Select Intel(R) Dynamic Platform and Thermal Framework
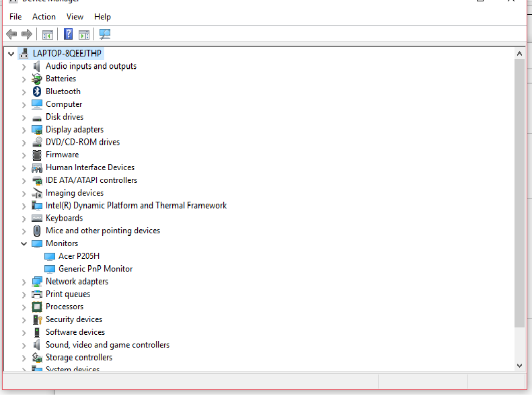Image resolution: width=532 pixels, height=396 pixels. tap(136, 206)
